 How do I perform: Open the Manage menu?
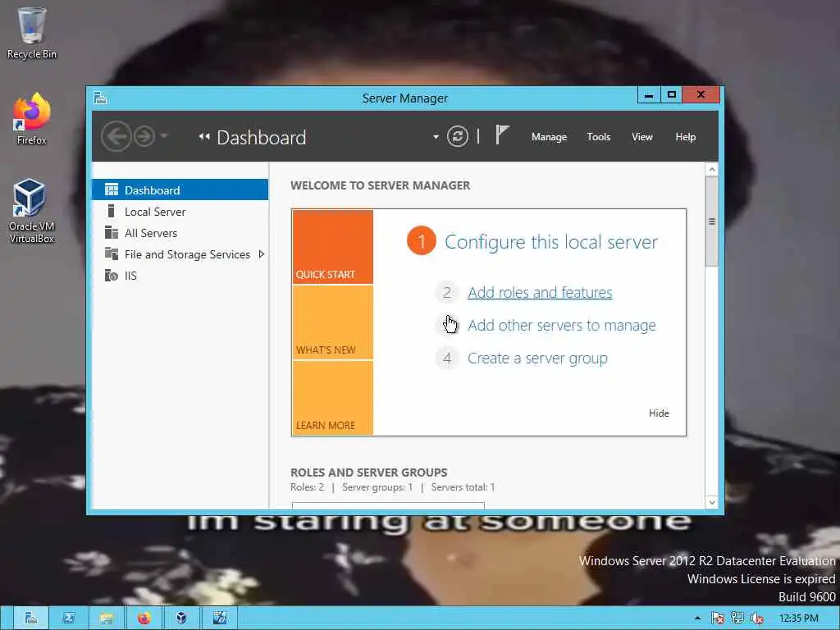click(549, 137)
